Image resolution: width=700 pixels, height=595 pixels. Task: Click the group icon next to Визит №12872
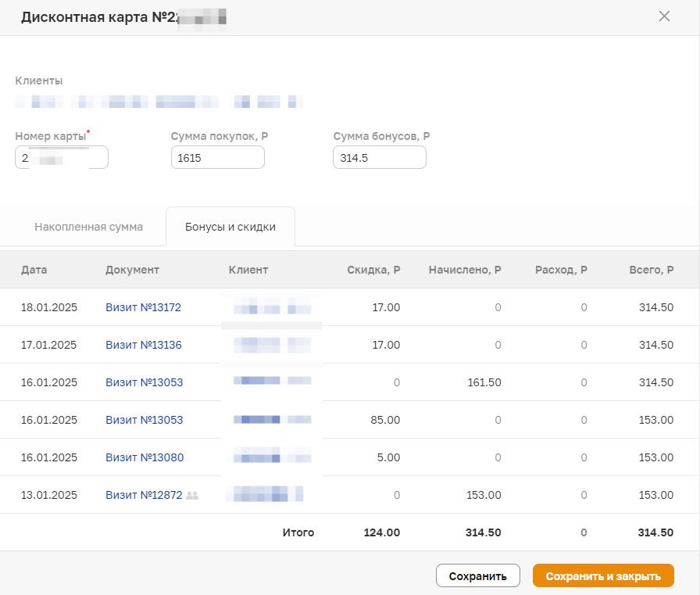tap(192, 495)
